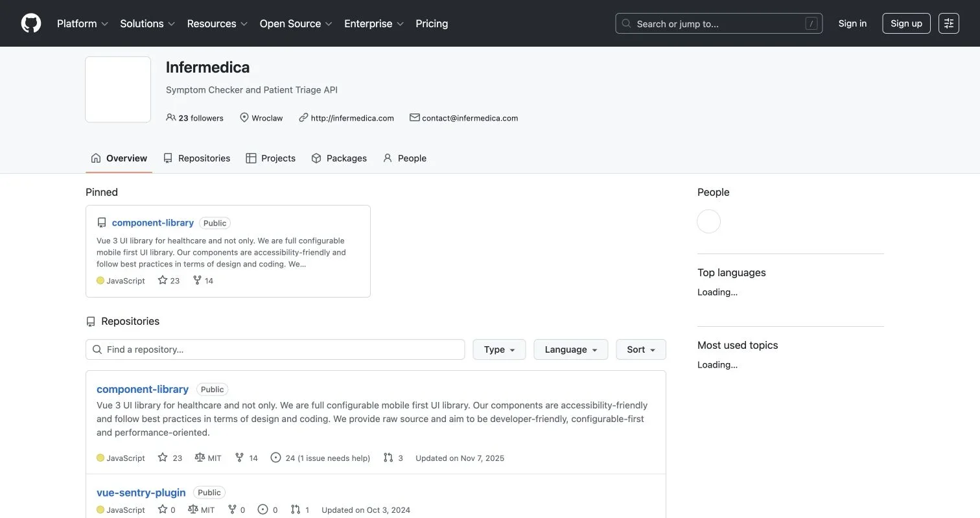Switch to the Packages tab
The width and height of the screenshot is (980, 518).
[339, 158]
